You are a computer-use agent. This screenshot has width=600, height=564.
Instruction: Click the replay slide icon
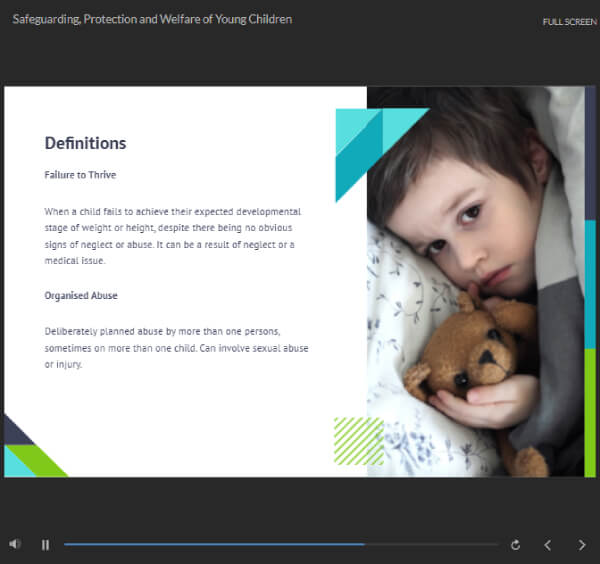click(515, 545)
